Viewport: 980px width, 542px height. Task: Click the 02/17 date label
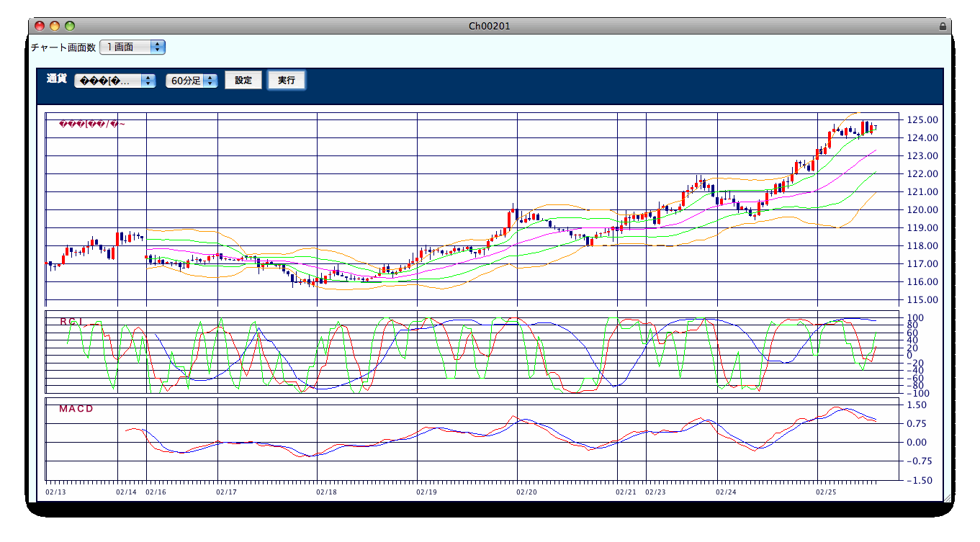point(226,492)
